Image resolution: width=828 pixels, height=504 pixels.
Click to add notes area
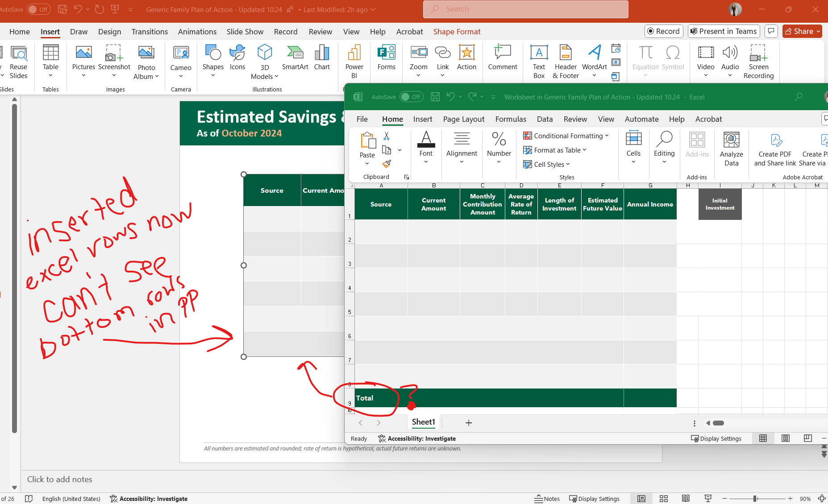coord(60,479)
